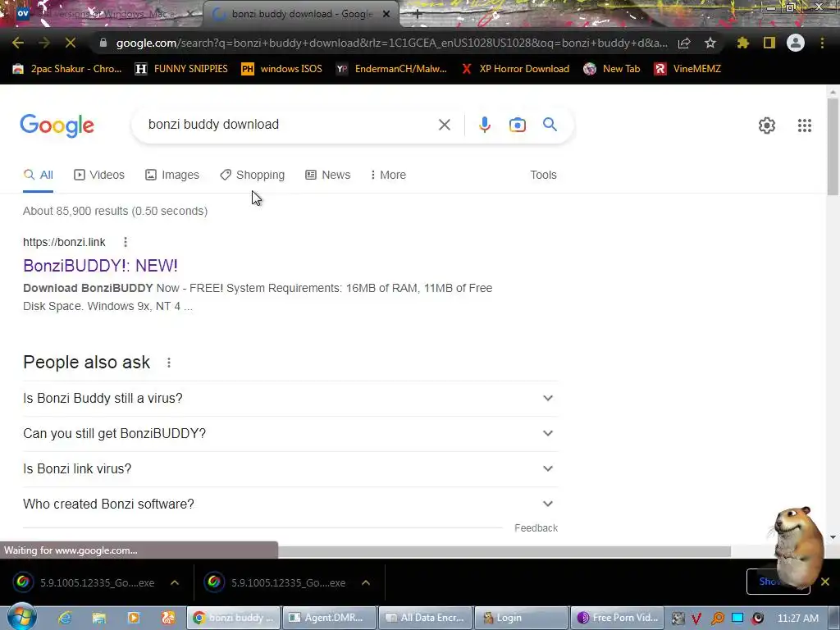Open the options dots next to bonzi.link result
This screenshot has width=840, height=630.
point(126,242)
